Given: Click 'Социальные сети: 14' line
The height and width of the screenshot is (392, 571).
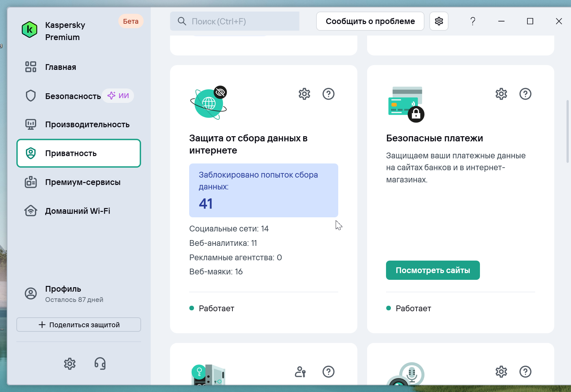Looking at the screenshot, I should pos(229,229).
